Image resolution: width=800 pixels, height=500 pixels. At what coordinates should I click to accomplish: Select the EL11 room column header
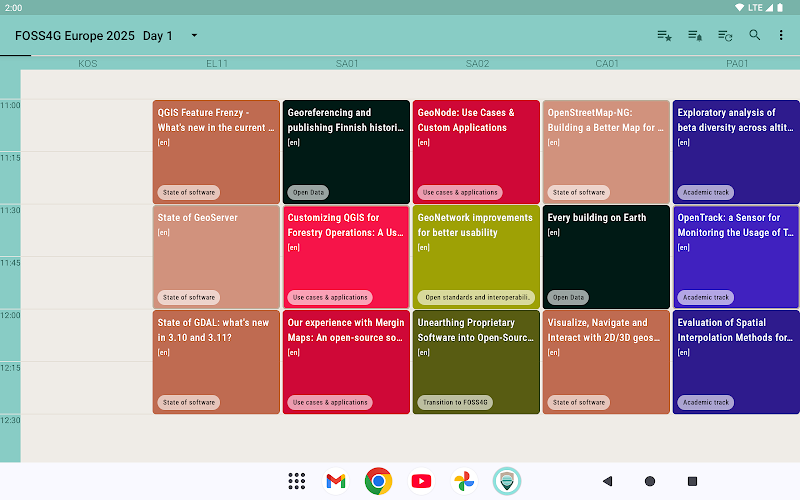click(x=217, y=63)
